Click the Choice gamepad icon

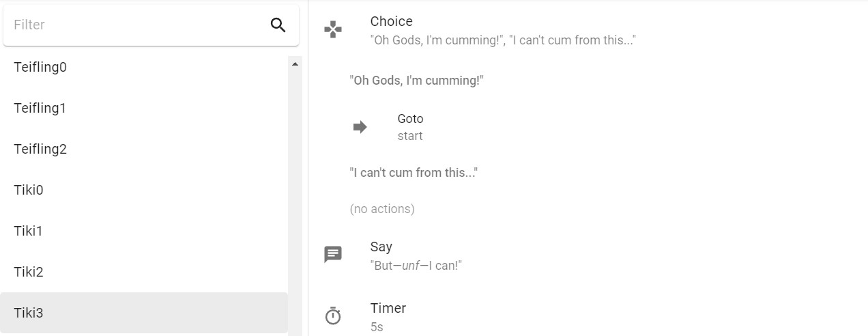pos(333,29)
